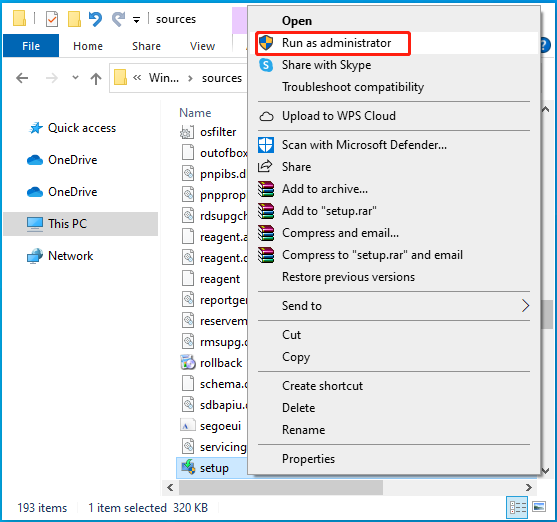Click the rollback application icon
The image size is (557, 522).
pos(188,362)
